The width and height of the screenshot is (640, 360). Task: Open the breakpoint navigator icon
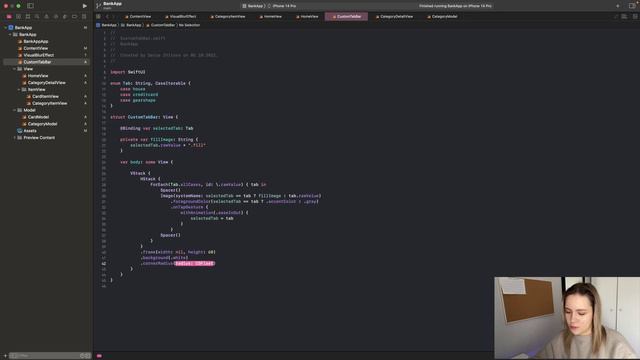pos(75,17)
